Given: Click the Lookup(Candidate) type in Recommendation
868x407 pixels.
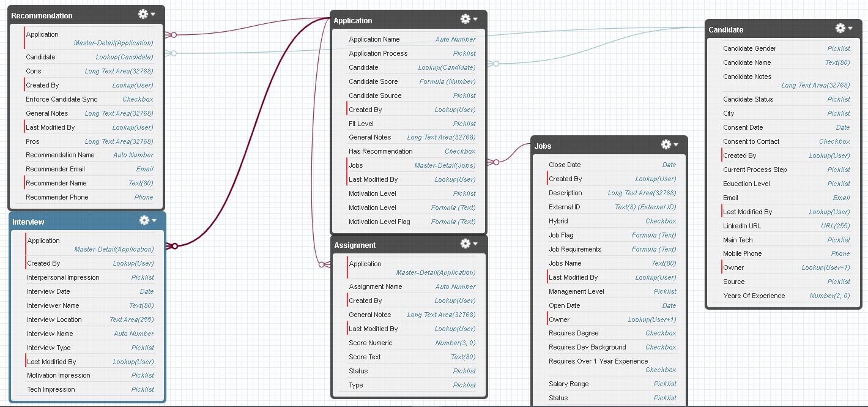Looking at the screenshot, I should click(x=124, y=57).
